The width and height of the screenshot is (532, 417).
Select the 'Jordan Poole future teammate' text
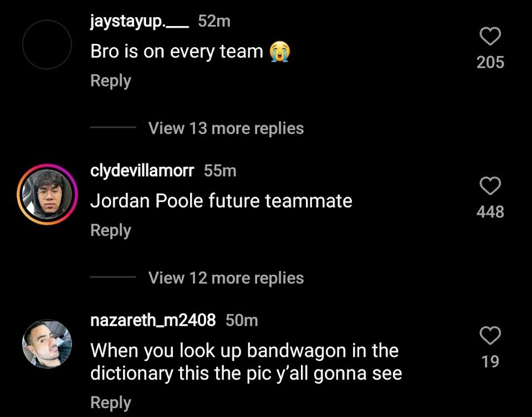(221, 200)
